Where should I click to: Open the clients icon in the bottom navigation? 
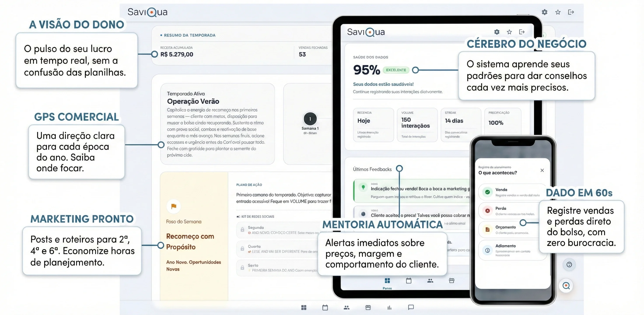346,308
